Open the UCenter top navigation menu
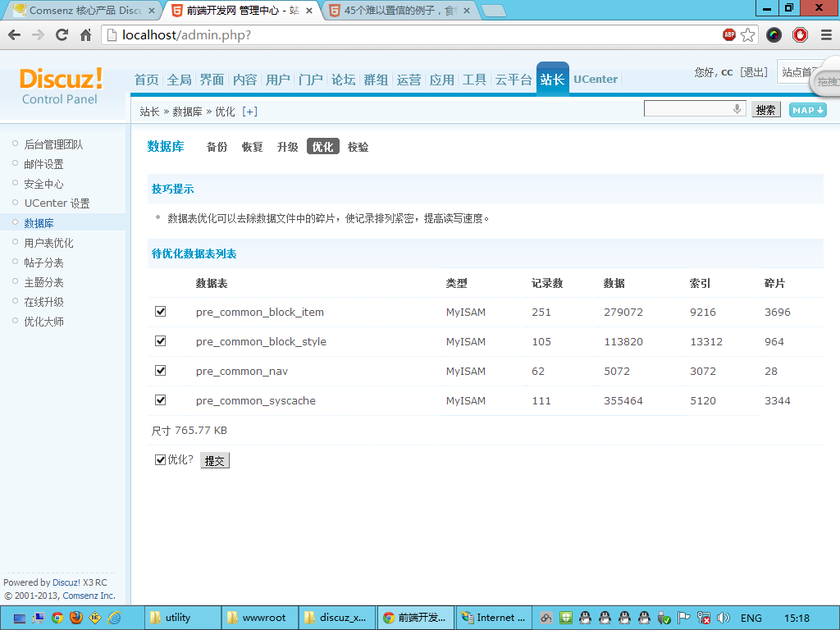Viewport: 840px width, 630px height. tap(596, 80)
